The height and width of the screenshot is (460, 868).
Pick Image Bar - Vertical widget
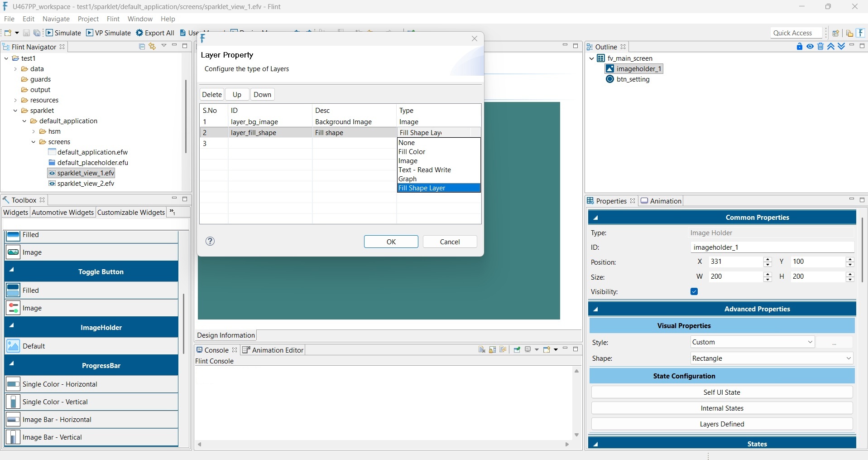(91, 437)
